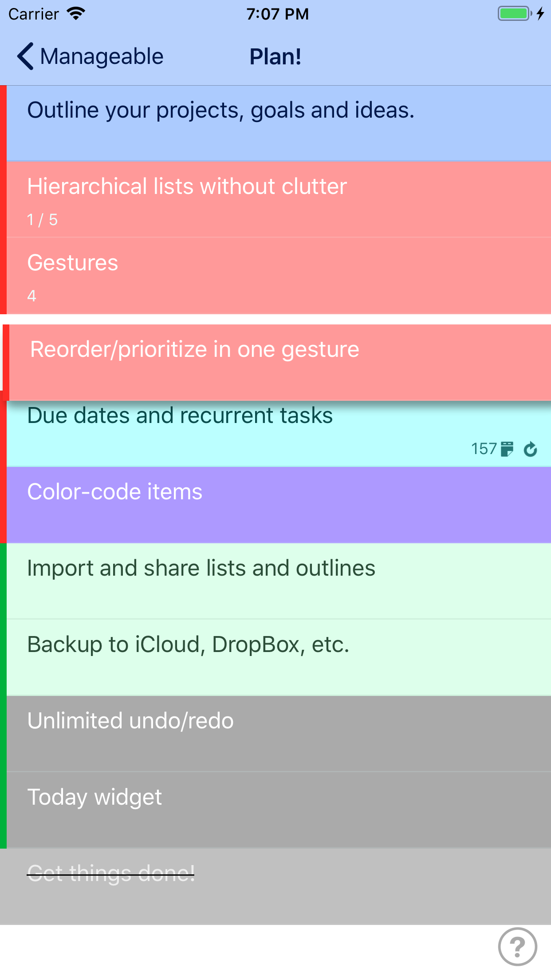
Task: Open help using the question mark icon
Action: [518, 946]
